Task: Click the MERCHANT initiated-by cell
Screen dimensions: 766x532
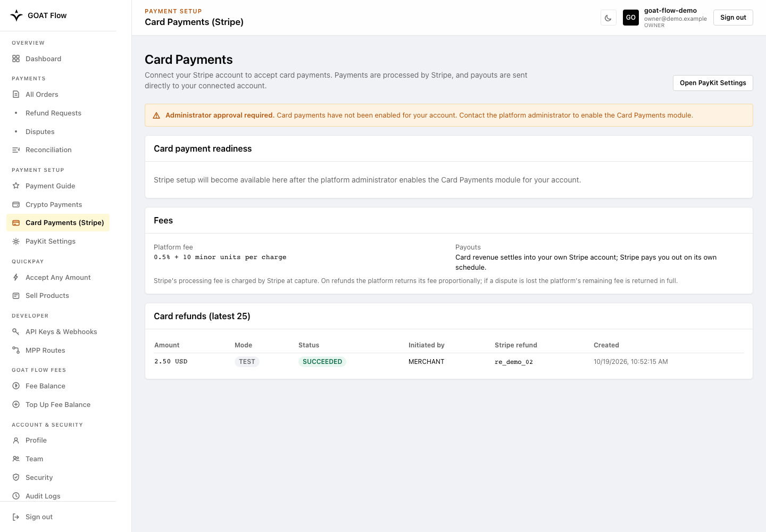Action: 427,362
